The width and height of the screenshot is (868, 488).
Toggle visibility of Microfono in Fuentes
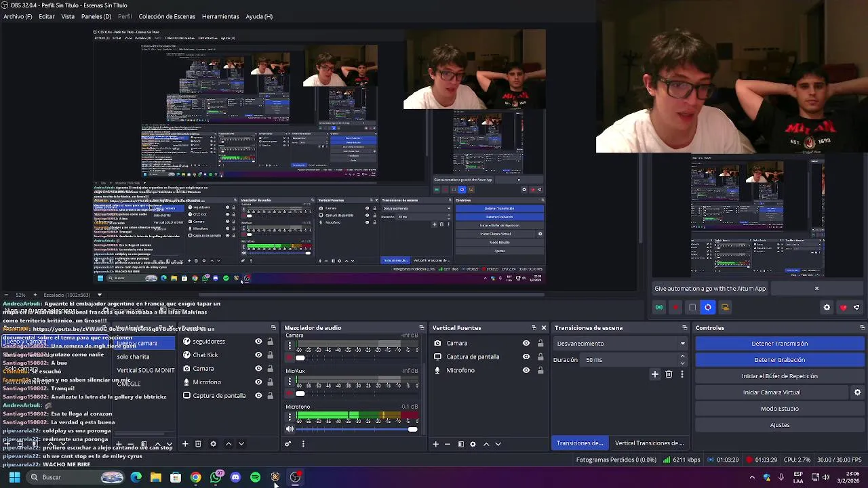[258, 382]
